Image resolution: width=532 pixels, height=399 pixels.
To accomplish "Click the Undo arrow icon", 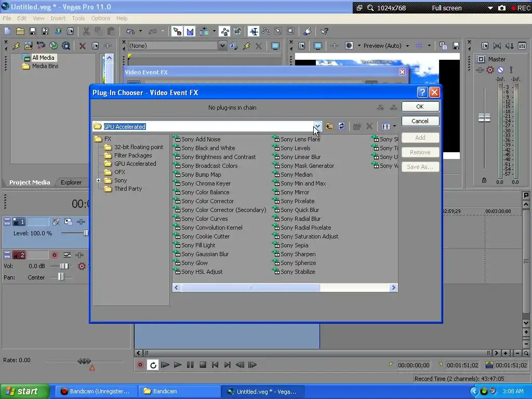I will pyautogui.click(x=130, y=31).
